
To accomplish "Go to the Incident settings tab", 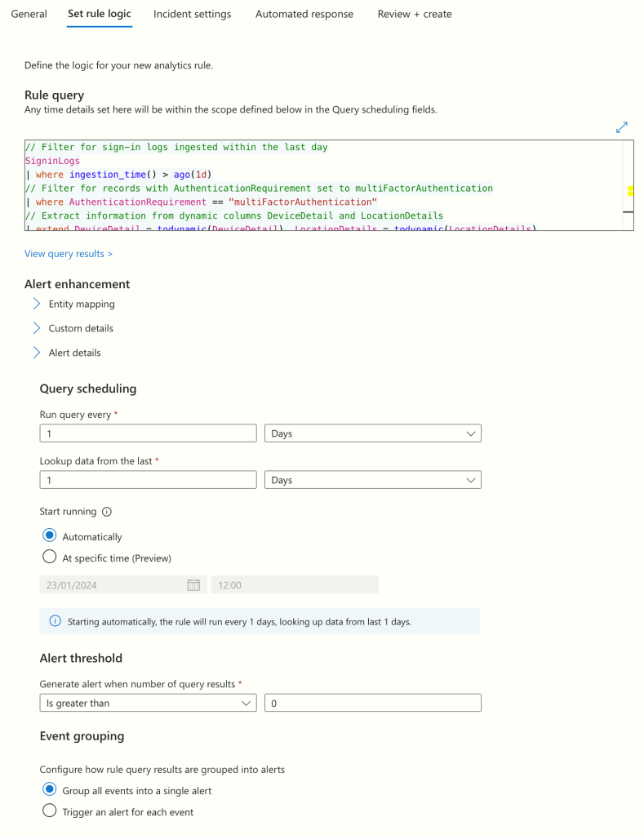I will (192, 14).
